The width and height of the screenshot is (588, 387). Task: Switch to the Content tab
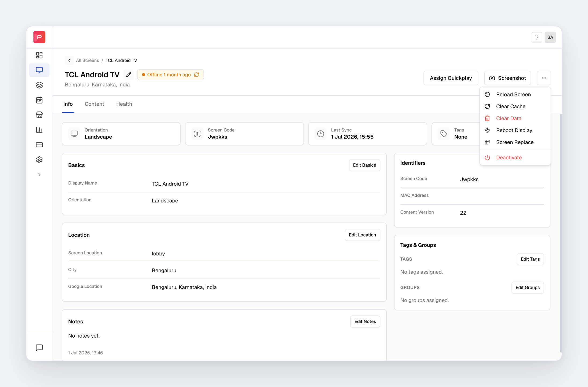94,104
